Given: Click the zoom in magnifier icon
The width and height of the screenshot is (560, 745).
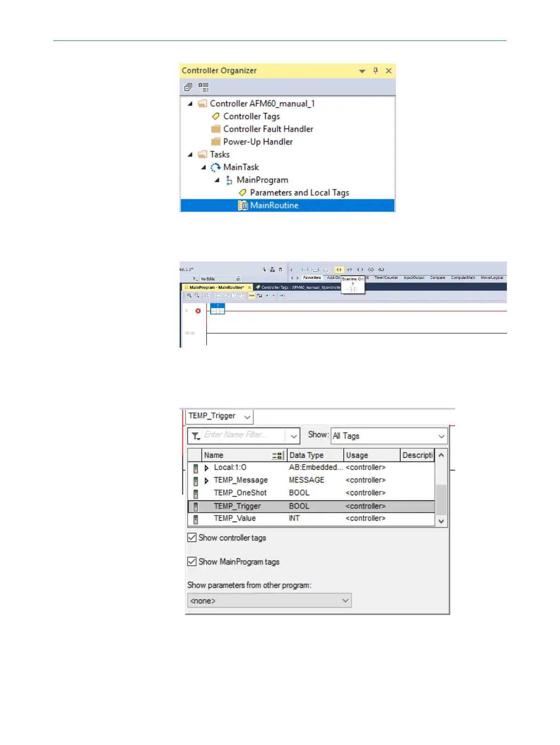Looking at the screenshot, I should point(189,295).
